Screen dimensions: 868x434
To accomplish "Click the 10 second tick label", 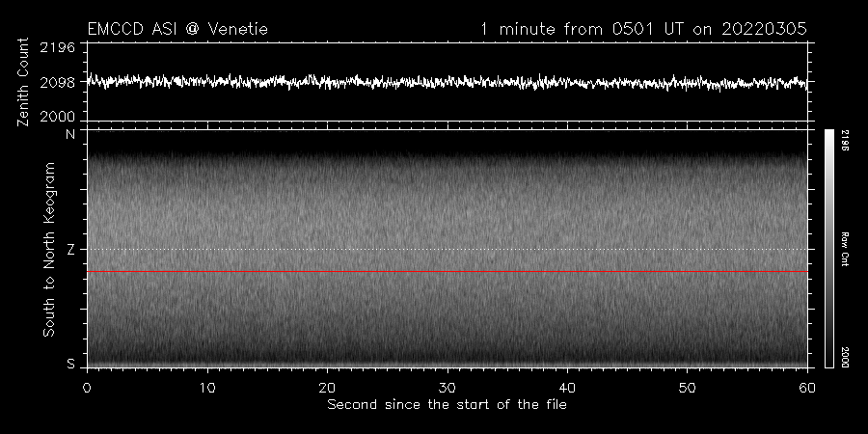I will (207, 388).
